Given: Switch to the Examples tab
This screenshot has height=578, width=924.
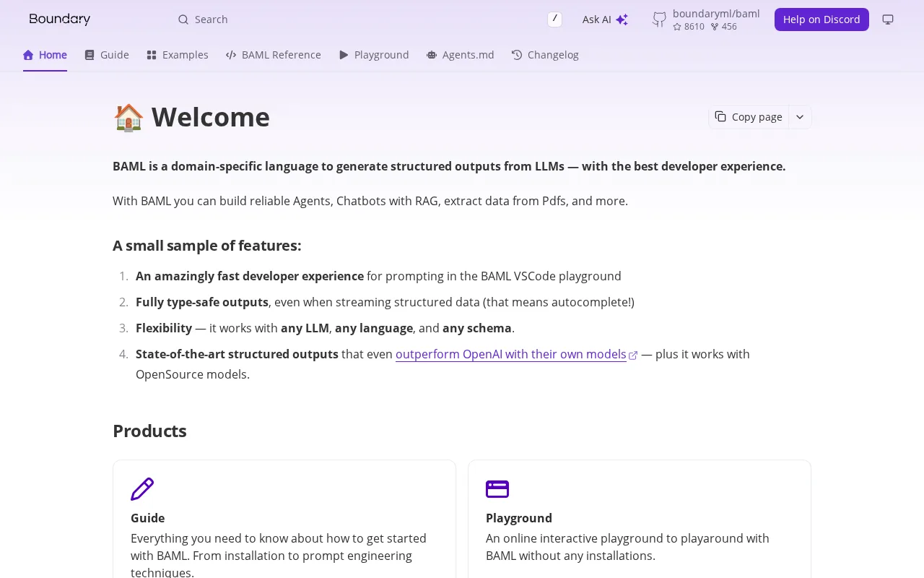Looking at the screenshot, I should pos(178,55).
